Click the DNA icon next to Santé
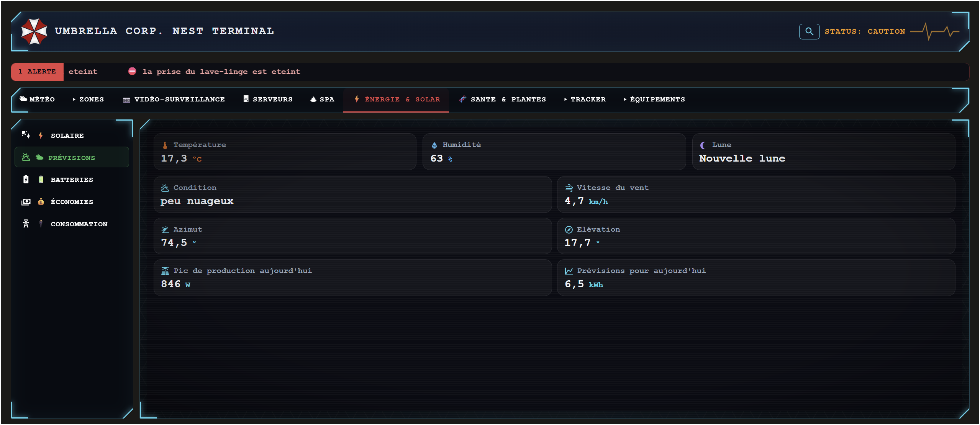Viewport: 980px width, 425px height. click(462, 99)
